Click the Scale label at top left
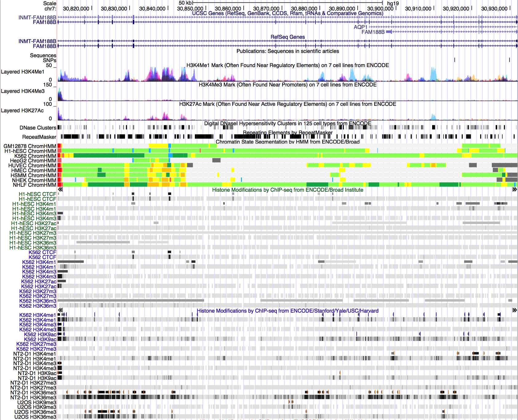This screenshot has width=518, height=420. (50, 3)
